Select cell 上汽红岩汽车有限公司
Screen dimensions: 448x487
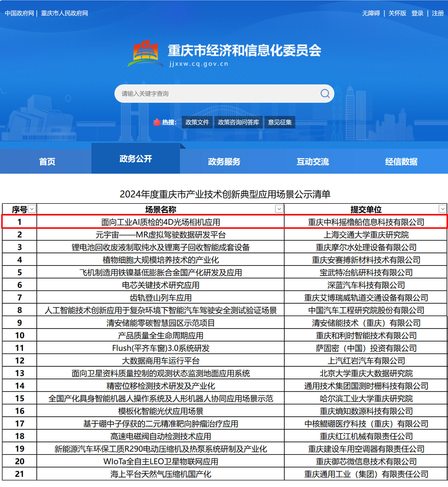[366, 361]
